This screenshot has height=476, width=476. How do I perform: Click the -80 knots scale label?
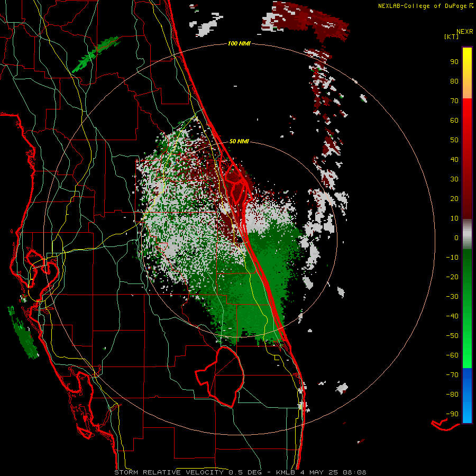click(452, 395)
